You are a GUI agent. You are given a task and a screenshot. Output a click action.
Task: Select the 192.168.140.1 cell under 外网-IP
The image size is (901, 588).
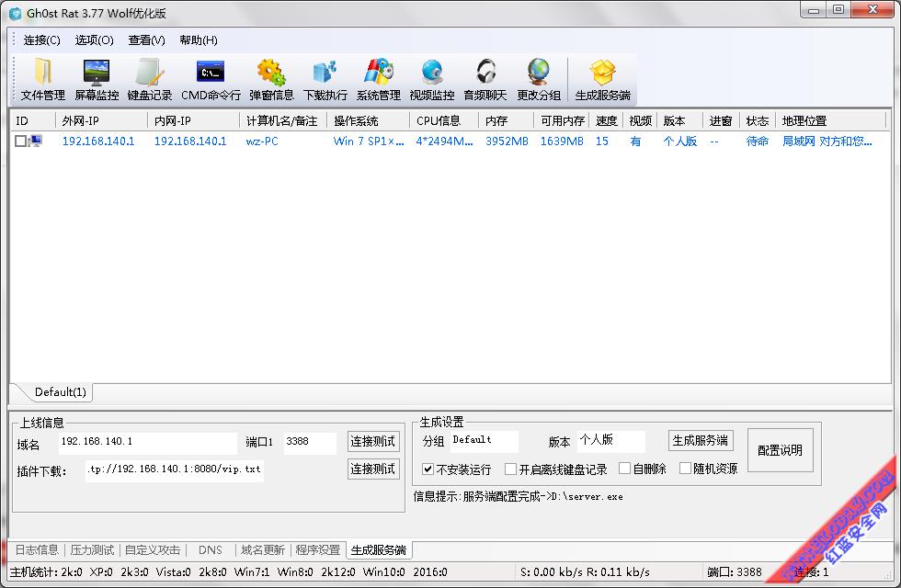(x=98, y=141)
